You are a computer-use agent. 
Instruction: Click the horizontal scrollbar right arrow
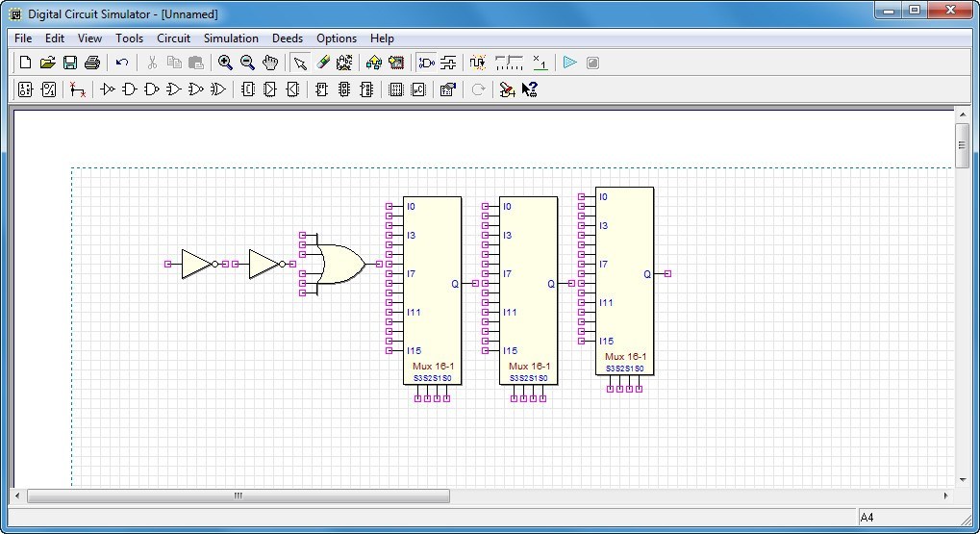(945, 496)
